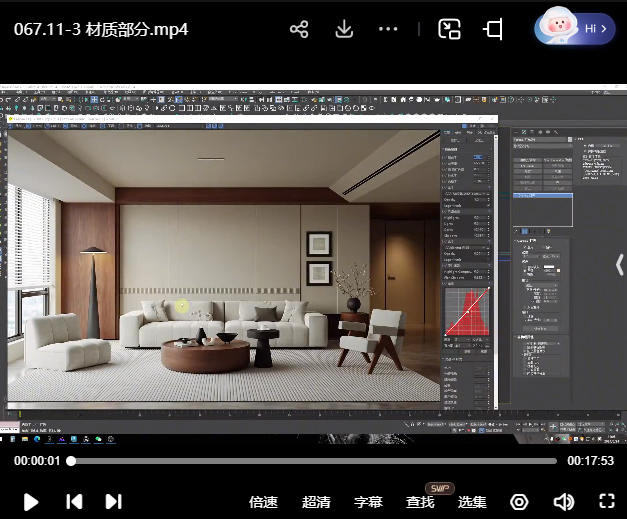Viewport: 627px width, 519px height.
Task: Open the three-dot more options menu
Action: tap(389, 30)
